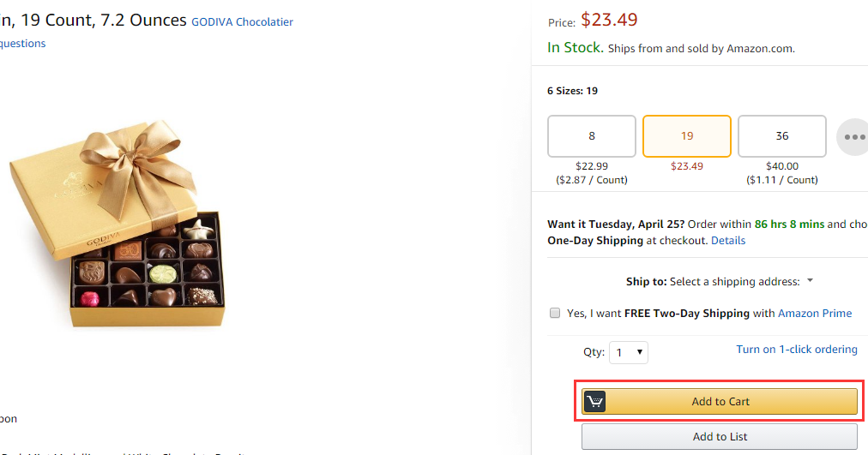Image resolution: width=868 pixels, height=455 pixels.
Task: Click the $23.49 price under size 19
Action: [687, 166]
